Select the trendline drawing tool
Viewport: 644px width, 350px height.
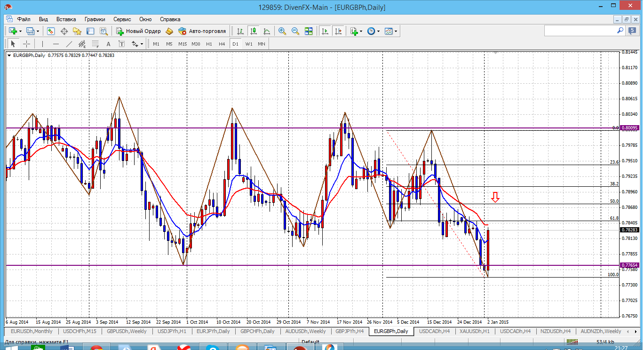pyautogui.click(x=69, y=44)
